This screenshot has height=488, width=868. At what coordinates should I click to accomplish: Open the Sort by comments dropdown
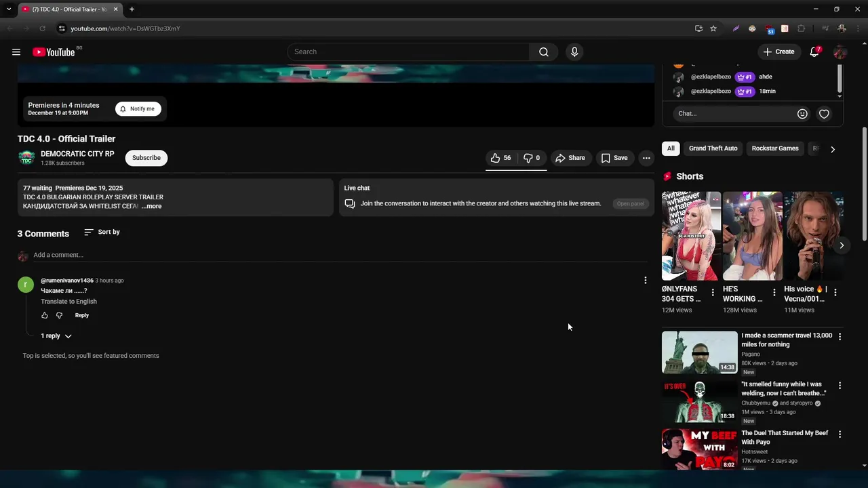102,232
